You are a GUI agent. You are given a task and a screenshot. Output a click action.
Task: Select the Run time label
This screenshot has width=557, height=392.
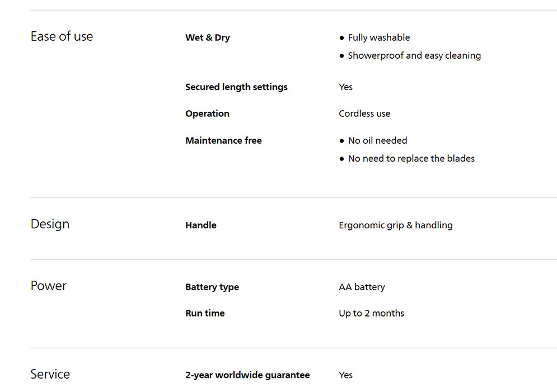pyautogui.click(x=205, y=313)
